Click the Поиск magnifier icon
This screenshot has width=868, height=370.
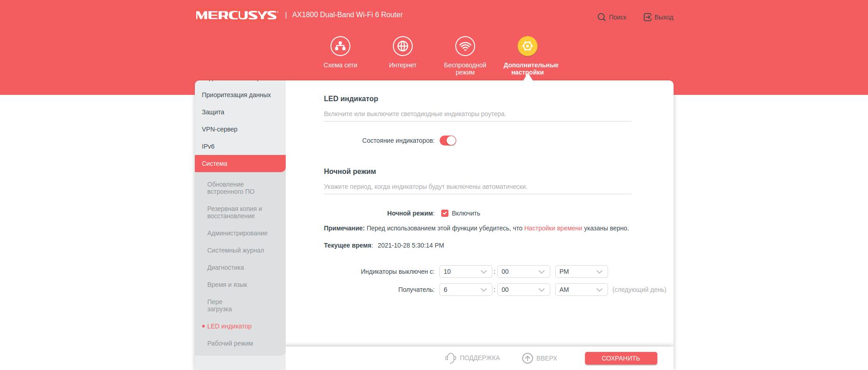coord(601,17)
